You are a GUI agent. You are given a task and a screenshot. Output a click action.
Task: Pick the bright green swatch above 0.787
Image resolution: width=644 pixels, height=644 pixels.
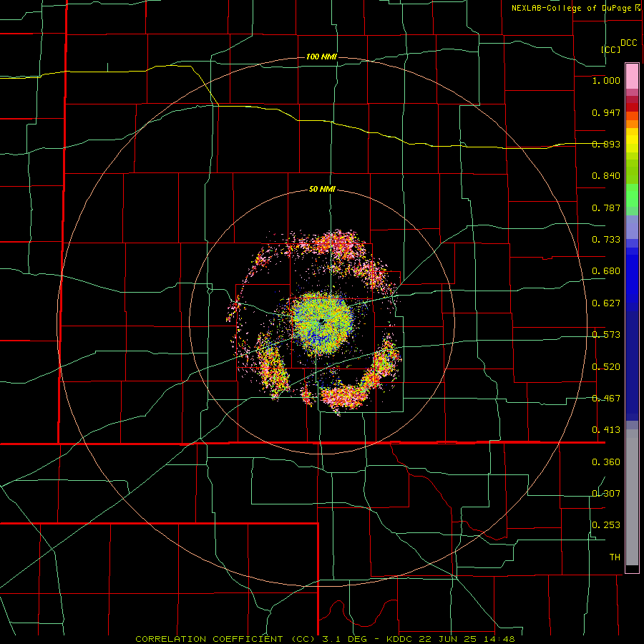632,195
